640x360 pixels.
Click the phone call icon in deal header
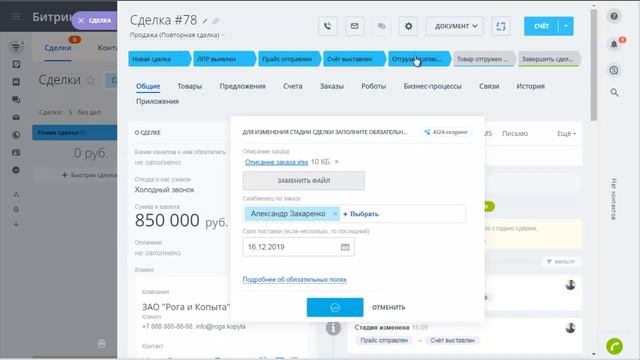(x=328, y=26)
